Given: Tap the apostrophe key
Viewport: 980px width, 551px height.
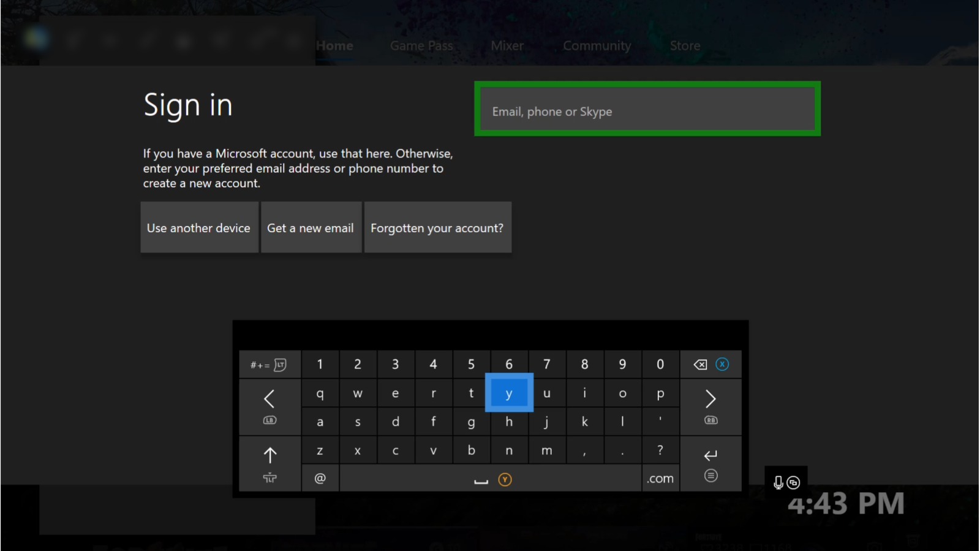Looking at the screenshot, I should 660,422.
